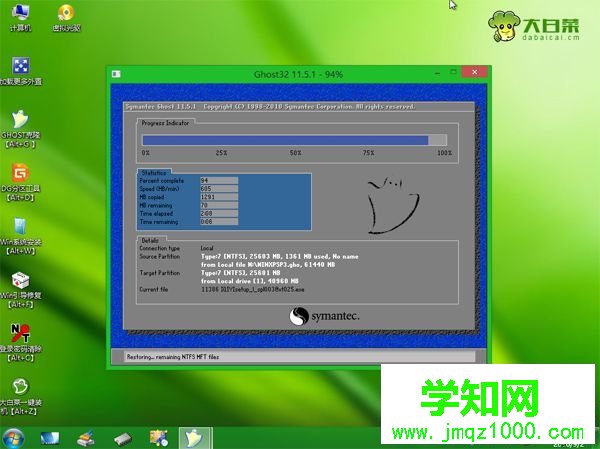
Task: Click the monitor icon on the taskbar
Action: pos(50,439)
